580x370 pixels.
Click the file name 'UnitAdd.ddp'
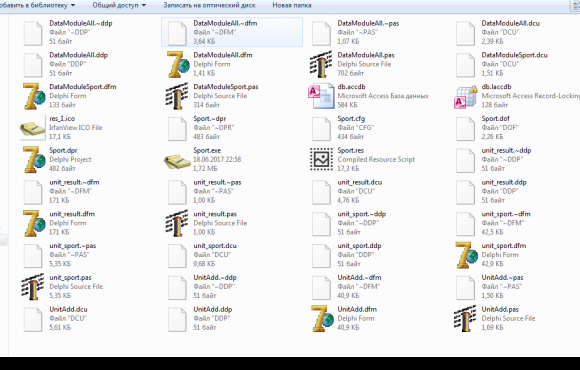pyautogui.click(x=213, y=310)
